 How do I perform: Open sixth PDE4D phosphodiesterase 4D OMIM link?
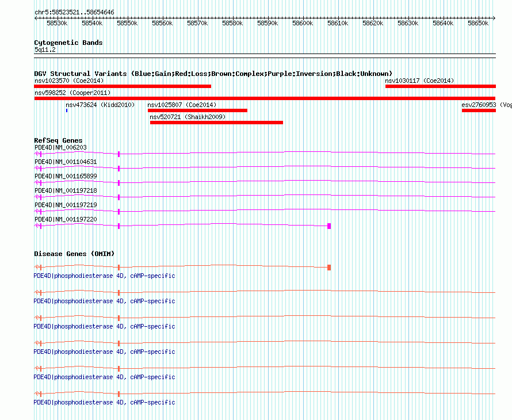pos(105,402)
